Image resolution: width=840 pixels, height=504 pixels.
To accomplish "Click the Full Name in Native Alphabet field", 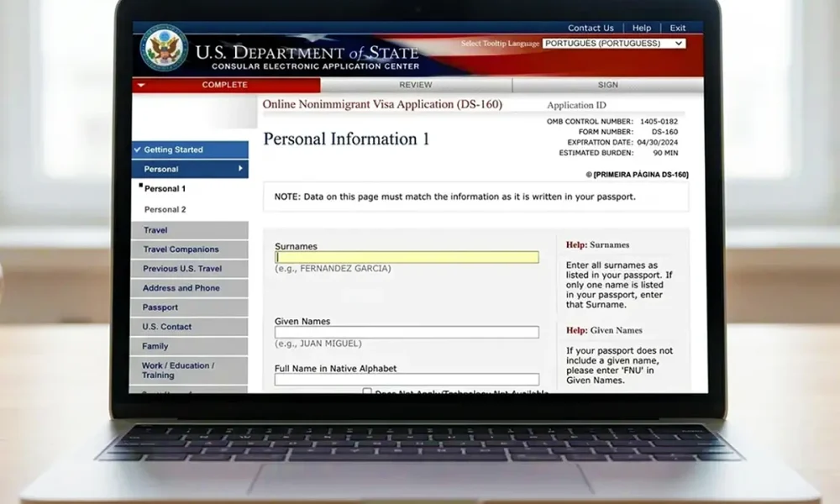I will [407, 380].
